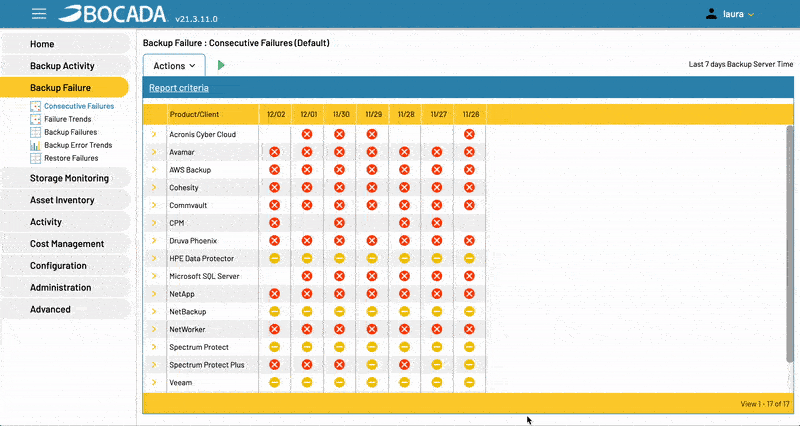
Task: Click the Last 7 days Backup Server Time label
Action: tap(741, 64)
